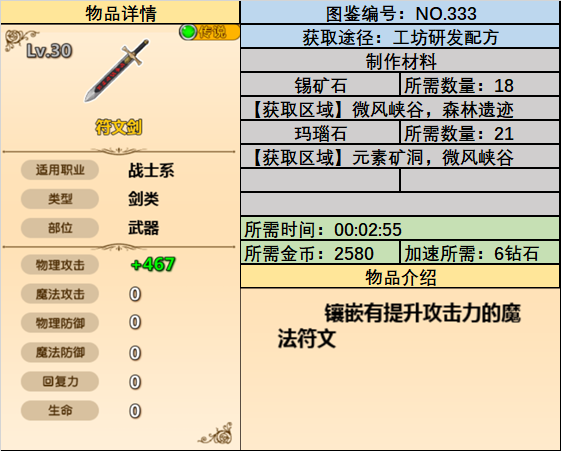Click the +467 physical attack value
Image resolution: width=561 pixels, height=451 pixels.
tap(153, 264)
